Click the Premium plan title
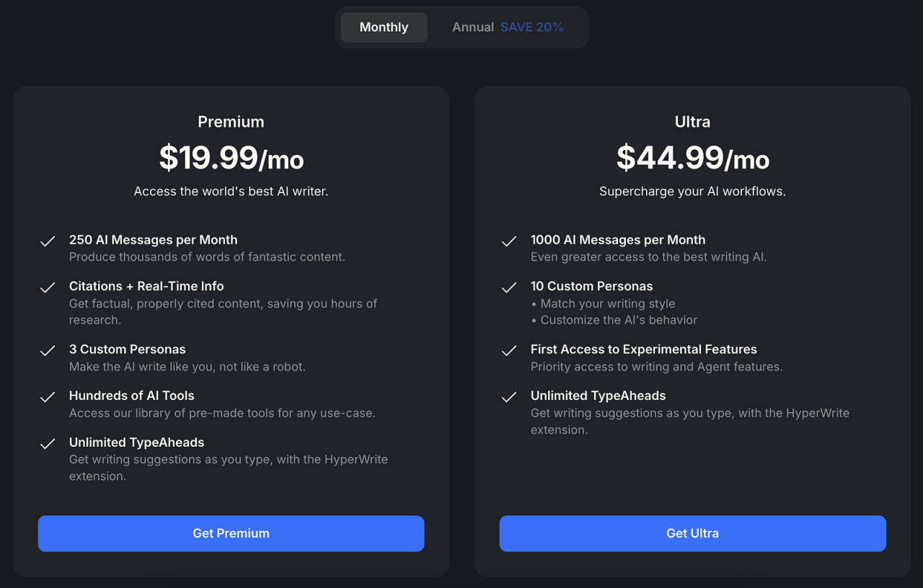Image resolution: width=923 pixels, height=588 pixels. point(231,122)
